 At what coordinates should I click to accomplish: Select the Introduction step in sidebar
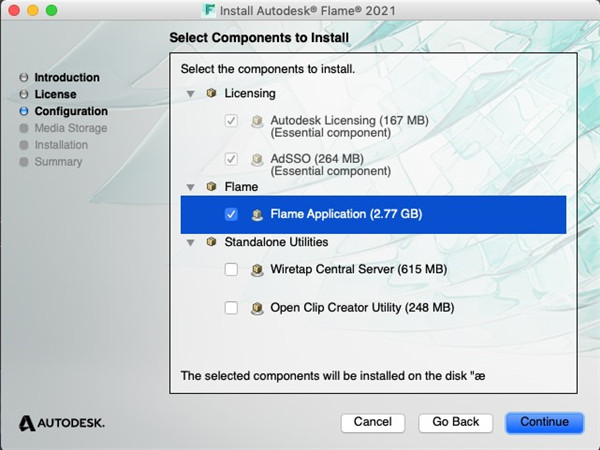tap(66, 77)
